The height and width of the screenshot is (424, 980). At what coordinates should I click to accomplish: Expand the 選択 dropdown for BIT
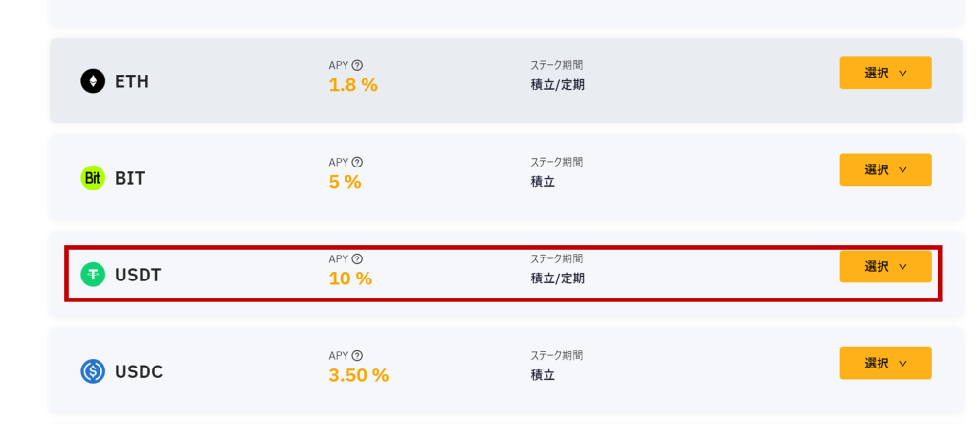885,169
